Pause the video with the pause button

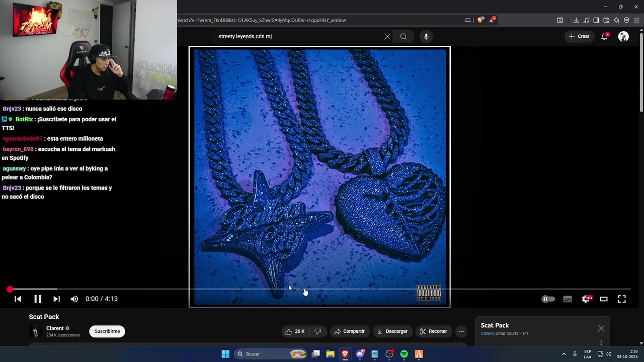[x=38, y=299]
